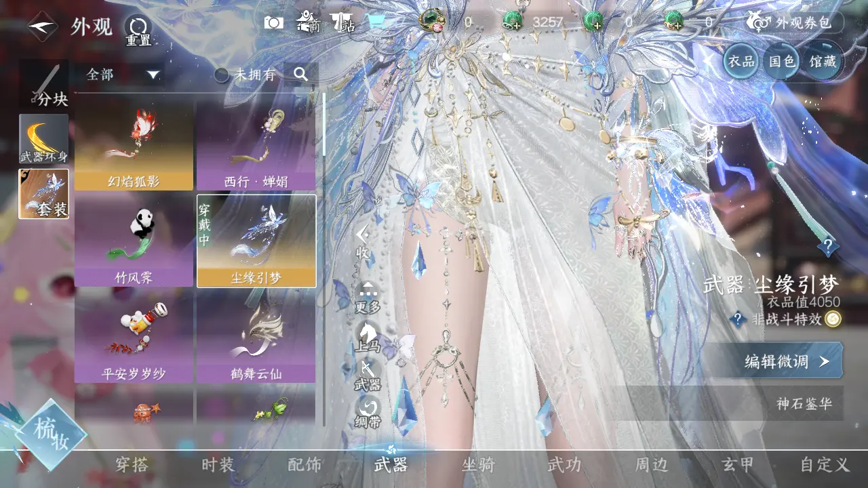Open the 梳妆 makeup diamond button
868x488 pixels.
pyautogui.click(x=51, y=434)
